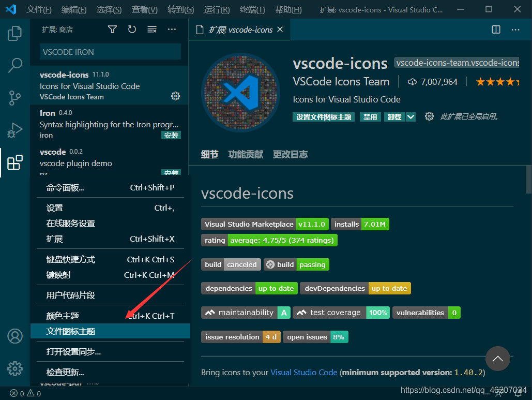Click the 禁用 button
This screenshot has width=532, height=400.
tap(370, 117)
